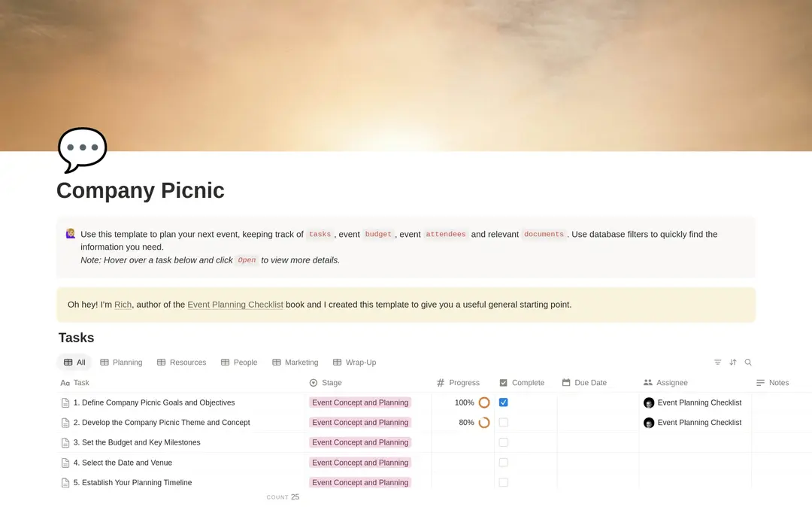The image size is (812, 507).
Task: Click the 'documents' code tag in callout
Action: [x=544, y=234]
